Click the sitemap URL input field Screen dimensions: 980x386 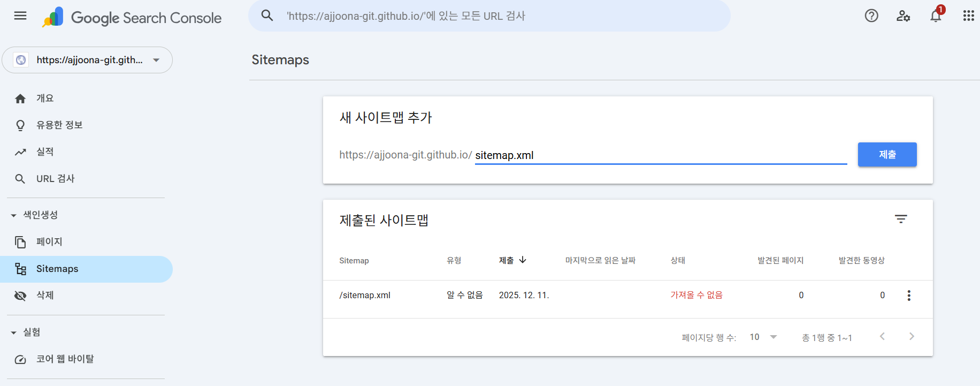(660, 155)
